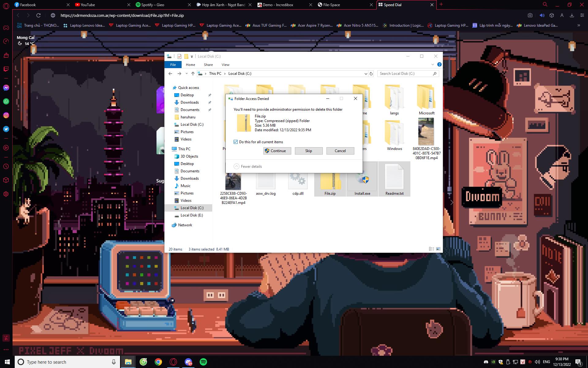The height and width of the screenshot is (368, 588).
Task: Switch to large icons view button
Action: [438, 249]
